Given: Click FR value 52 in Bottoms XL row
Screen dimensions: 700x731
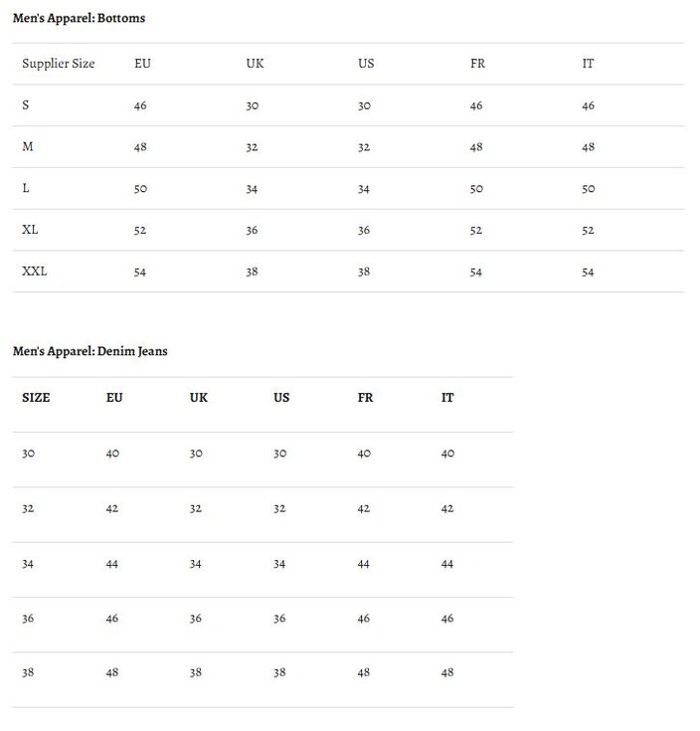Looking at the screenshot, I should 476,231.
